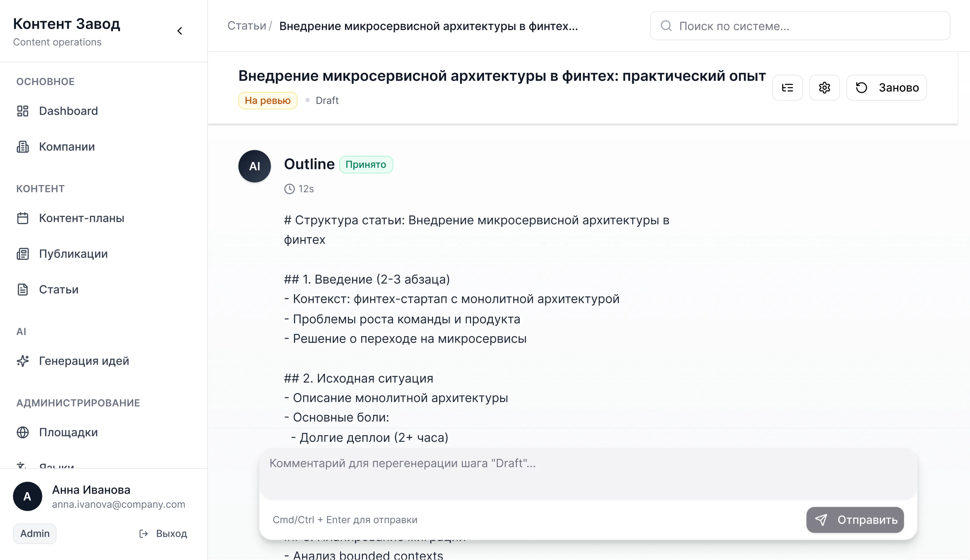Screen dimensions: 970x560
Task: Click the Admin role badge
Action: tap(35, 533)
